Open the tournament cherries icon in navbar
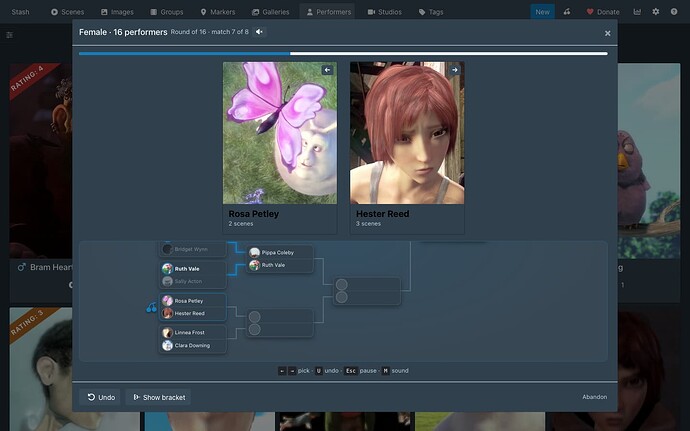This screenshot has width=690, height=431. coord(567,12)
